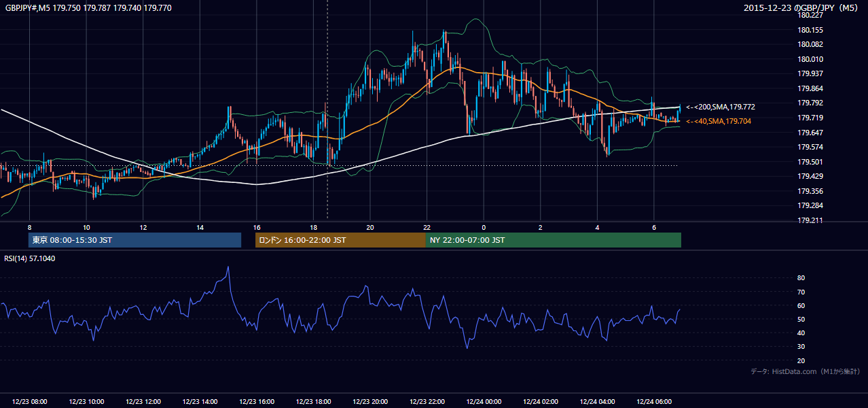This screenshot has width=868, height=408.
Task: Click price axis value 180.155
Action: pos(810,30)
